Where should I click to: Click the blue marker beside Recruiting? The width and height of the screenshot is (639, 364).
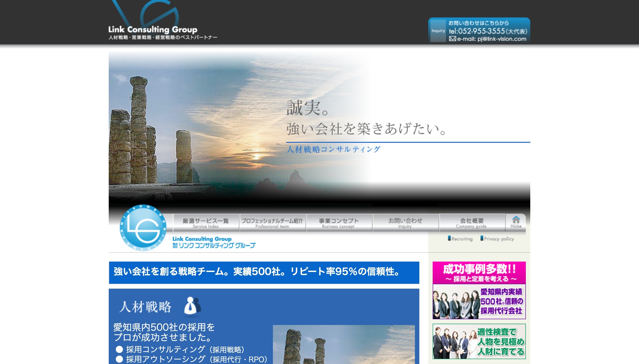(449, 238)
